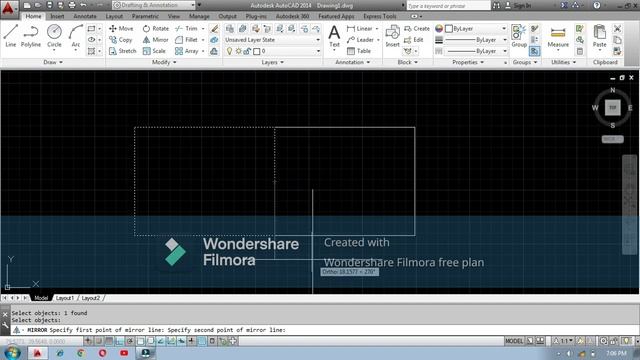Image resolution: width=640 pixels, height=360 pixels.
Task: Switch to the Annotate ribbon tab
Action: tap(85, 16)
